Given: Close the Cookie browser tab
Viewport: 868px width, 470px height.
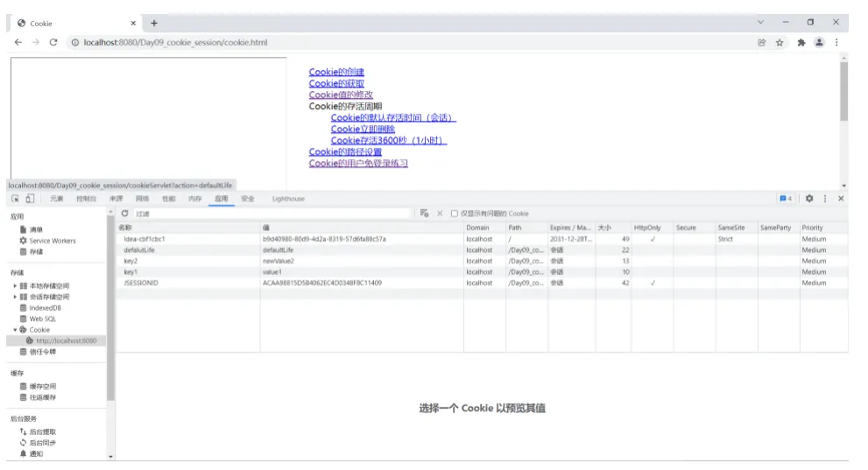Looking at the screenshot, I should click(133, 24).
